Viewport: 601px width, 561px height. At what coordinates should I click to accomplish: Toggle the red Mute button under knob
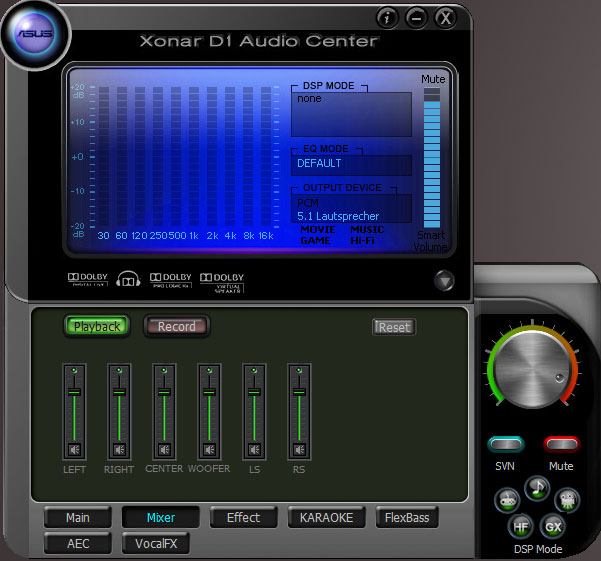click(x=562, y=445)
